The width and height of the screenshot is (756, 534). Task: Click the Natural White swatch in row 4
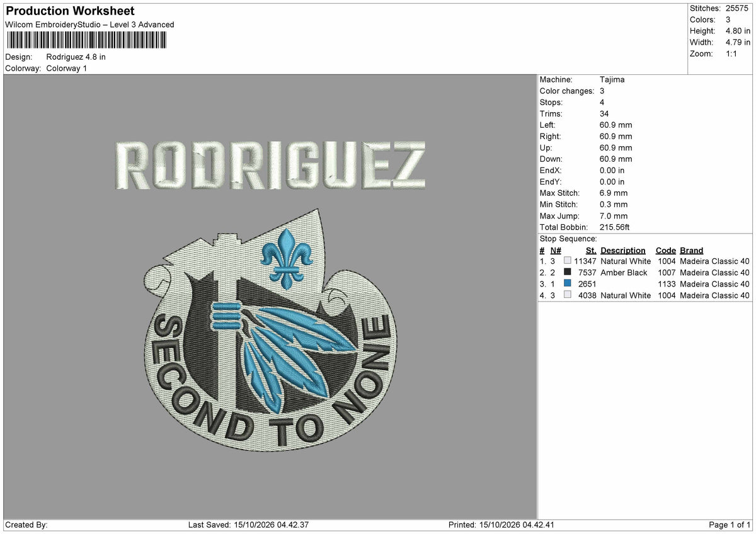[568, 295]
